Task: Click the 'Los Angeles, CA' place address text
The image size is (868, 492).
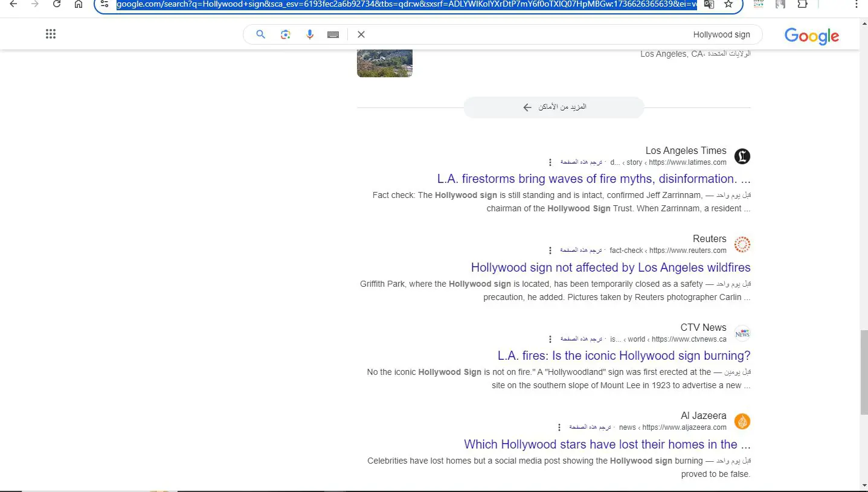Action: point(695,54)
